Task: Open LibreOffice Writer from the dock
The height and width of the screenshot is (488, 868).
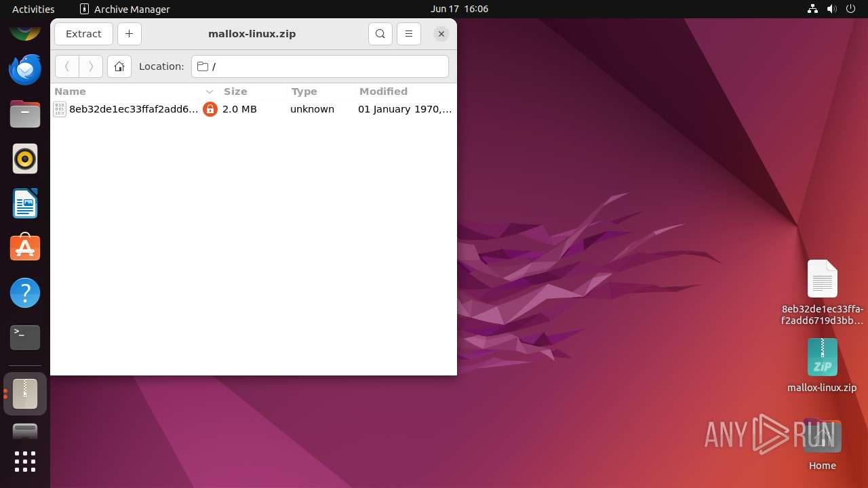Action: 25,204
